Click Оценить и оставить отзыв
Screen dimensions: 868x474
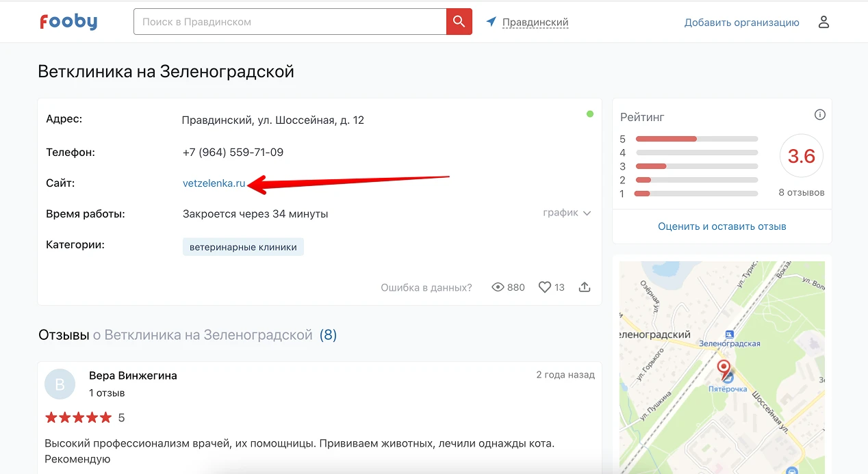pos(722,226)
